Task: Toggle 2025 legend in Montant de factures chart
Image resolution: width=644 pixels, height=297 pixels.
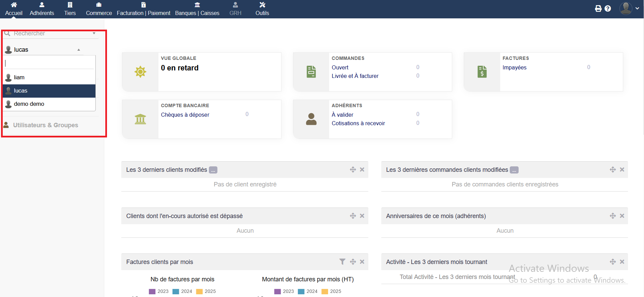Action: [331, 291]
